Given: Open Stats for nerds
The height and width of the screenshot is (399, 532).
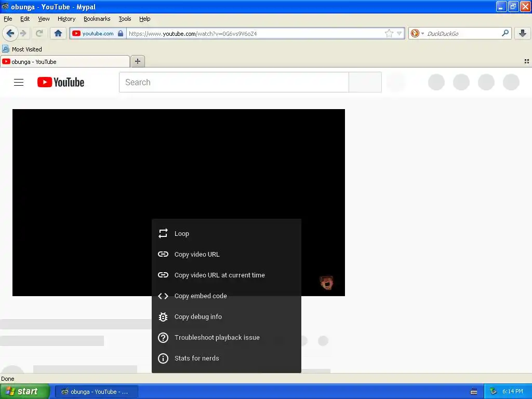Looking at the screenshot, I should pyautogui.click(x=227, y=358).
